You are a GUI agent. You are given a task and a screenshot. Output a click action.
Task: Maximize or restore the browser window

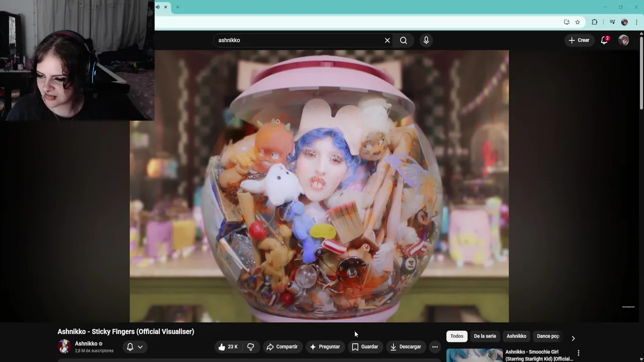pos(620,7)
